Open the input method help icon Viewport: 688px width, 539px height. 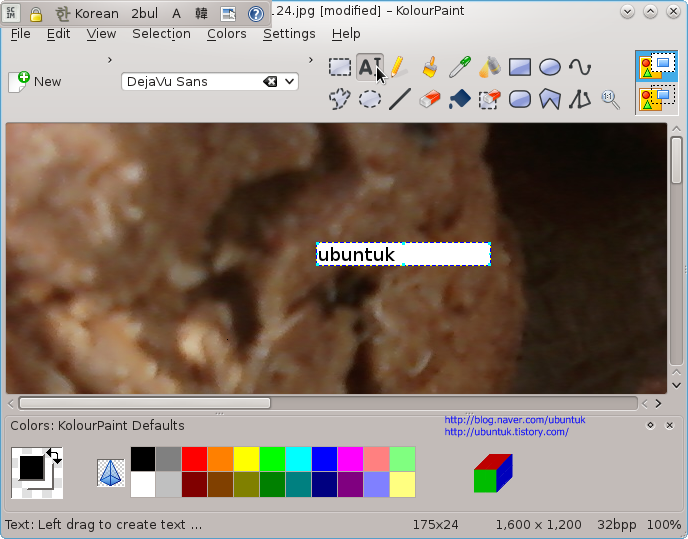point(255,14)
